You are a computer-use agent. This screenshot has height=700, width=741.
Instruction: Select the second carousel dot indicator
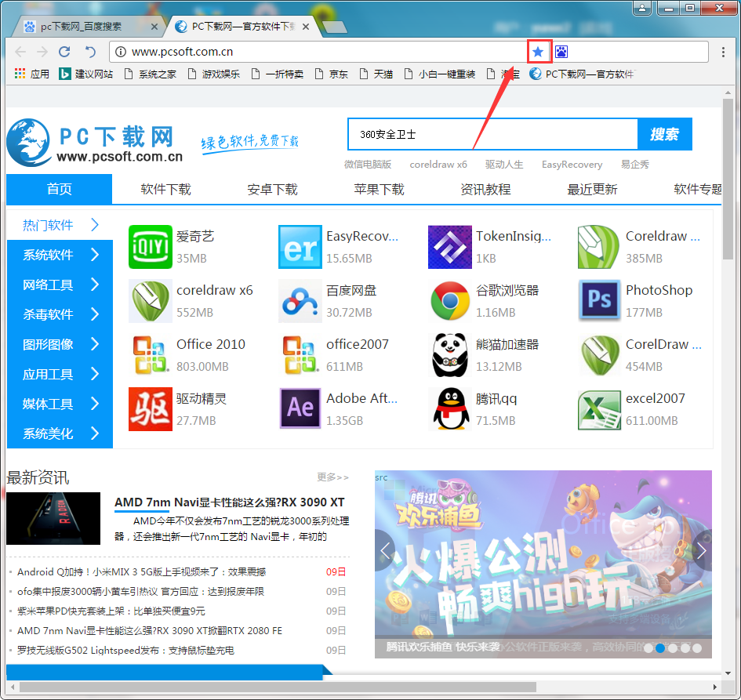point(661,648)
